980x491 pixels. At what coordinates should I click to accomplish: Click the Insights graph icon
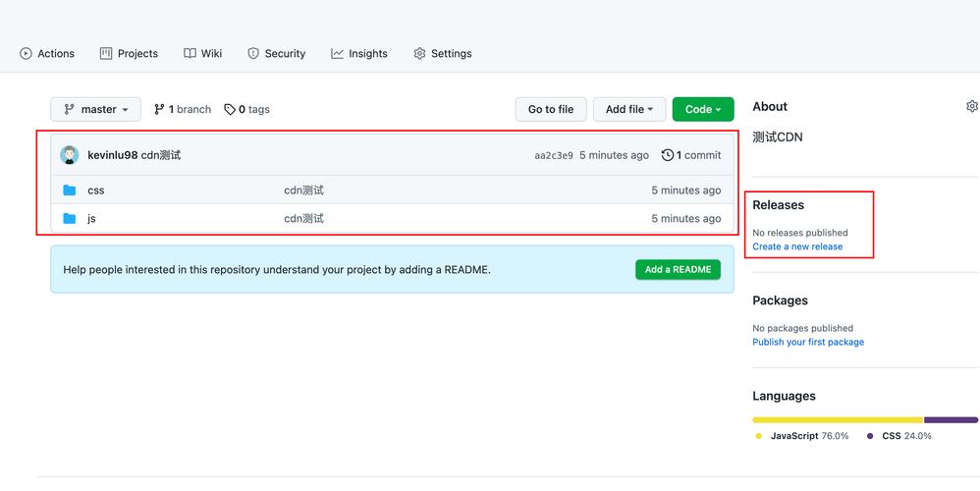(337, 54)
